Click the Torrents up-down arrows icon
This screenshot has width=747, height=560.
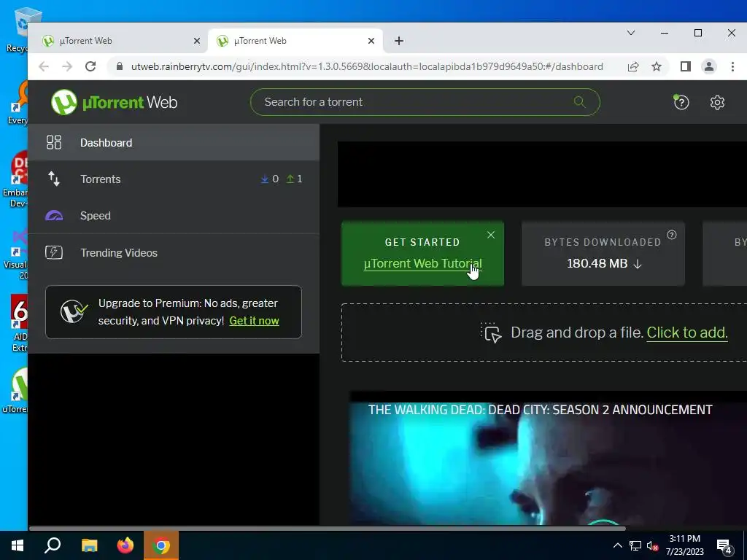pos(54,179)
